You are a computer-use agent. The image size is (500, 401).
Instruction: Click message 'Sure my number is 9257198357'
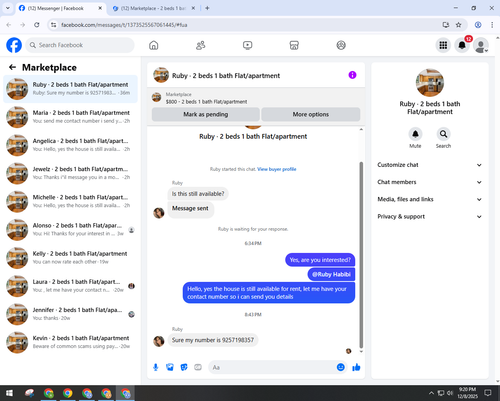tap(213, 340)
